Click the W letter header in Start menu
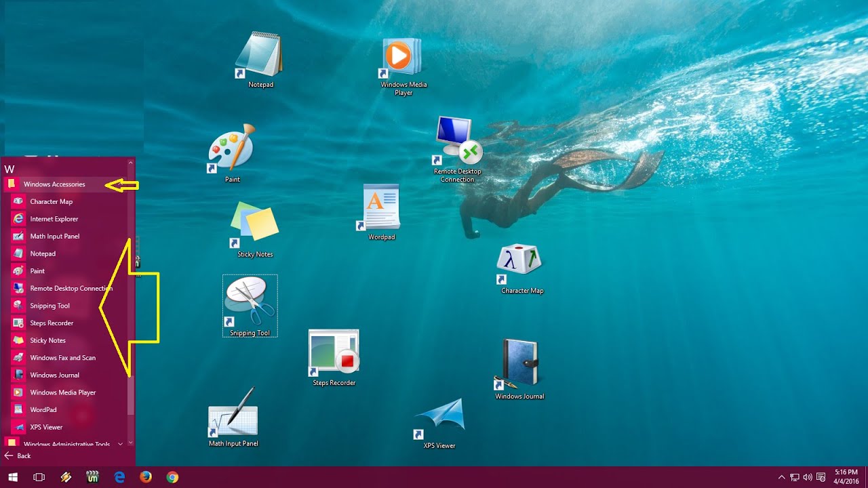This screenshot has height=488, width=868. click(9, 169)
